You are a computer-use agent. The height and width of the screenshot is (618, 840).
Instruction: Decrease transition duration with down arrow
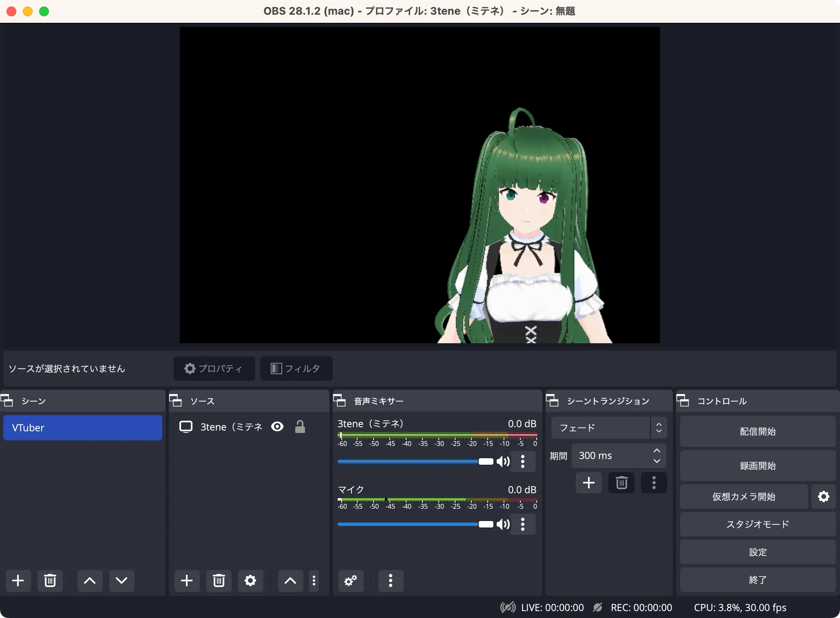657,461
